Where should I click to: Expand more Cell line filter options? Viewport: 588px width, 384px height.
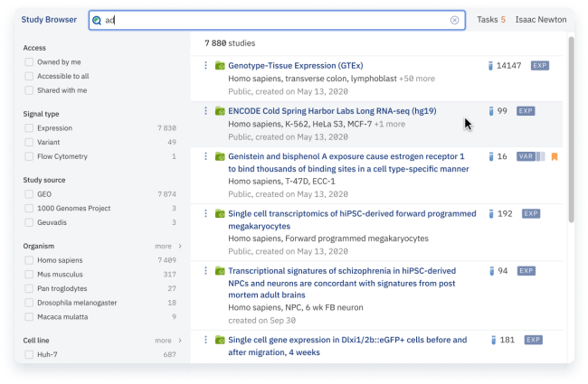tap(168, 341)
